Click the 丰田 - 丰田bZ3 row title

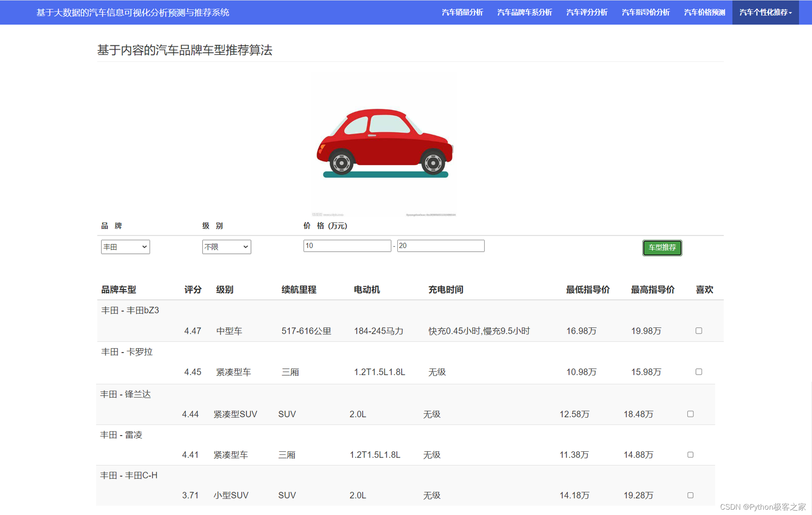coord(130,310)
